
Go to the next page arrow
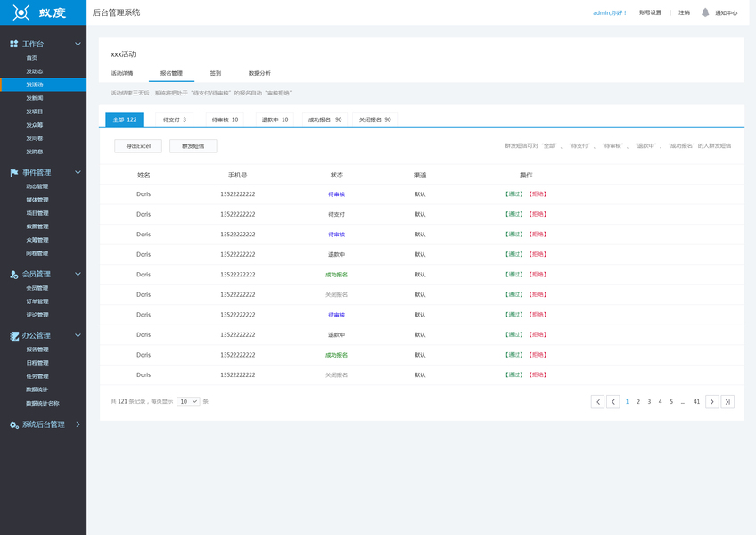click(712, 402)
